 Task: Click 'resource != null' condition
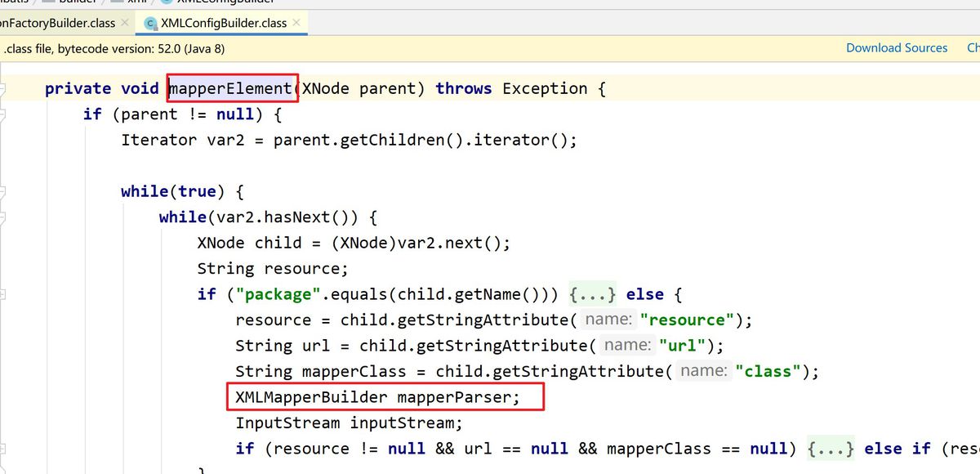[x=349, y=449]
